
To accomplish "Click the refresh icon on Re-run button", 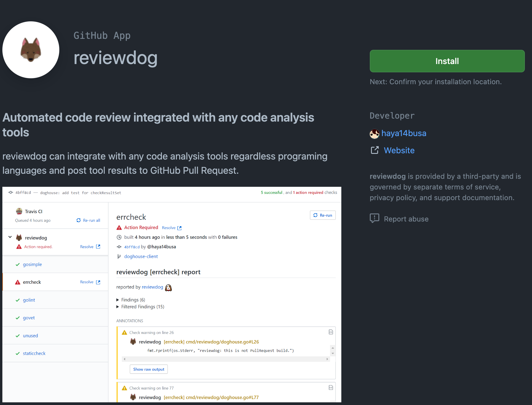I will click(316, 215).
